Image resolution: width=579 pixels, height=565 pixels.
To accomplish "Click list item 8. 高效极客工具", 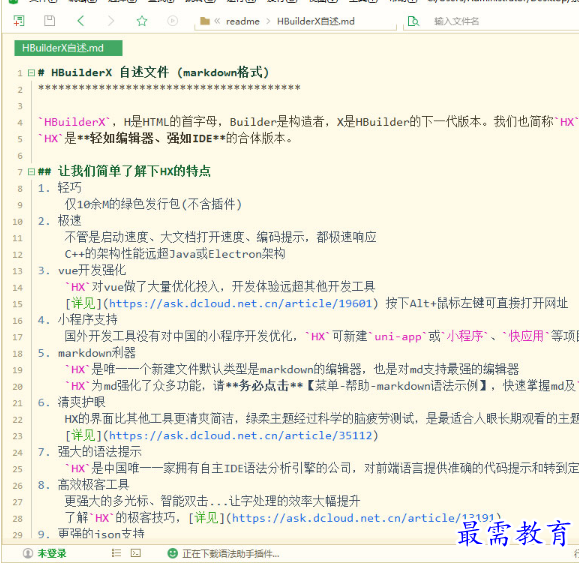I will [83, 485].
